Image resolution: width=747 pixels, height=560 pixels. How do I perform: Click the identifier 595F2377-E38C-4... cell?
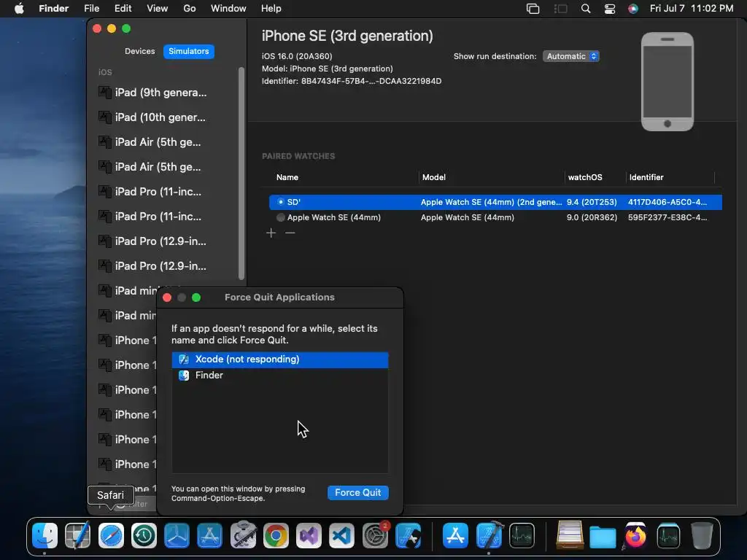coord(667,217)
